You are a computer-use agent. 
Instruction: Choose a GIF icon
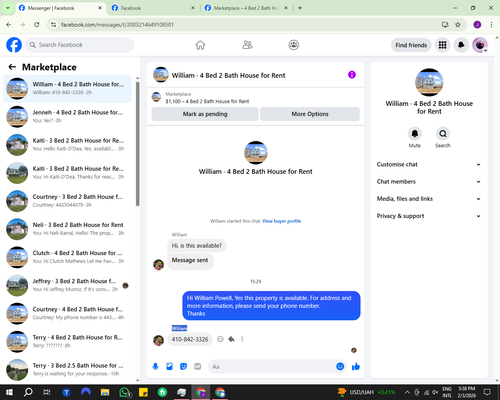click(x=197, y=367)
